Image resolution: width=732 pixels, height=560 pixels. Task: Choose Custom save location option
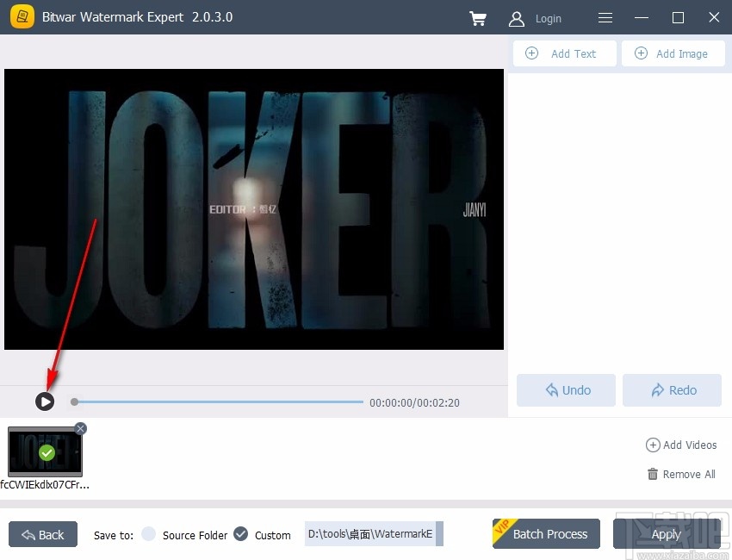(241, 534)
